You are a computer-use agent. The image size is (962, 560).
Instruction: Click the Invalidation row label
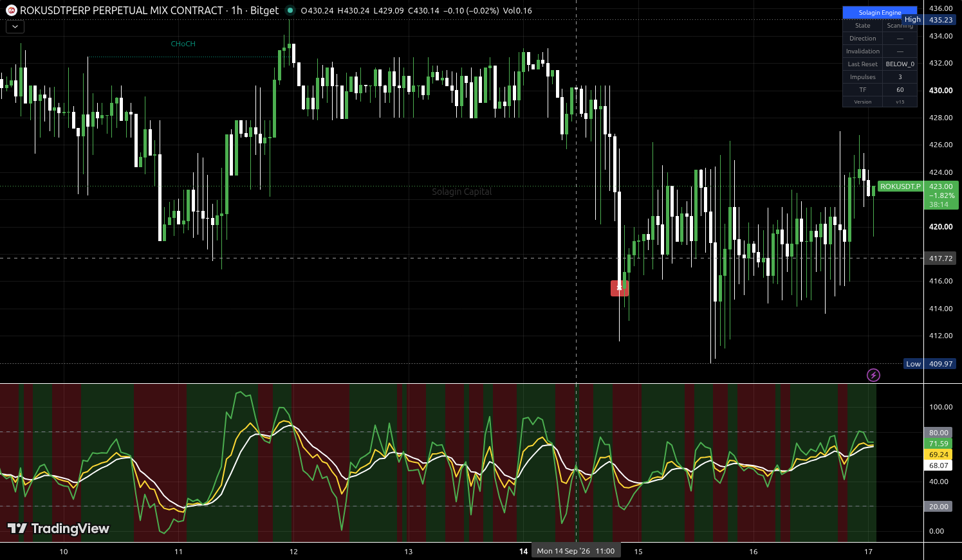pyautogui.click(x=862, y=51)
